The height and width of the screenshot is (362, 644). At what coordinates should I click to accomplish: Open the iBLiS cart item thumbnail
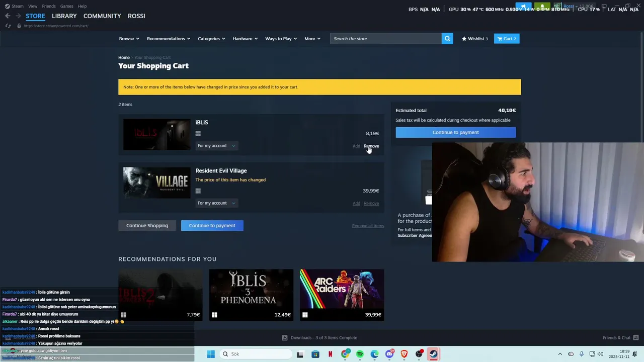(156, 134)
